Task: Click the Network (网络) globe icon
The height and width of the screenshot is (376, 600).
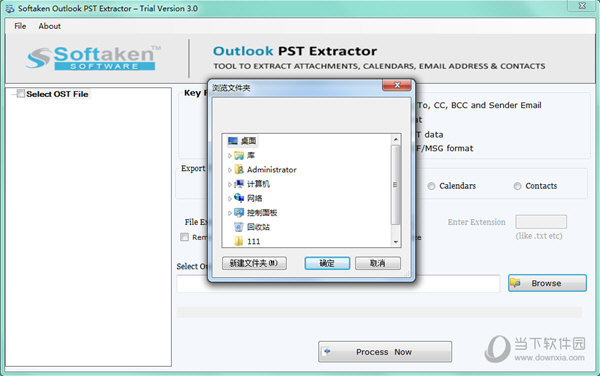Action: (x=239, y=198)
